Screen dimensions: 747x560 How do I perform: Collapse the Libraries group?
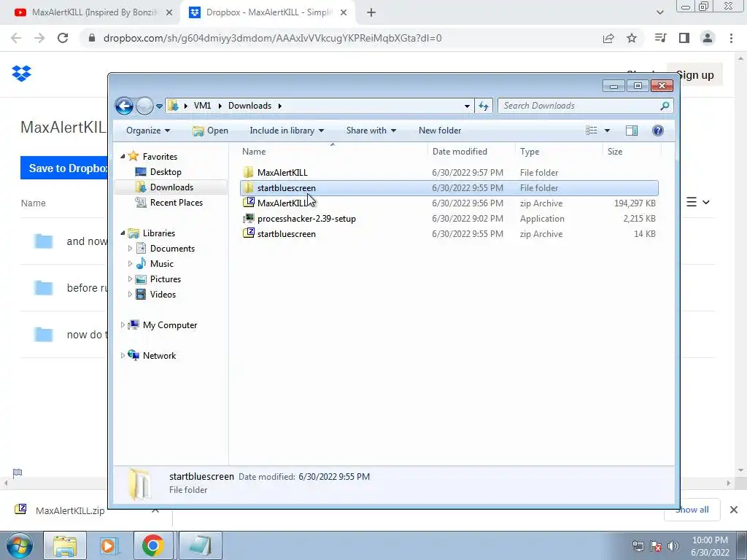click(x=123, y=233)
